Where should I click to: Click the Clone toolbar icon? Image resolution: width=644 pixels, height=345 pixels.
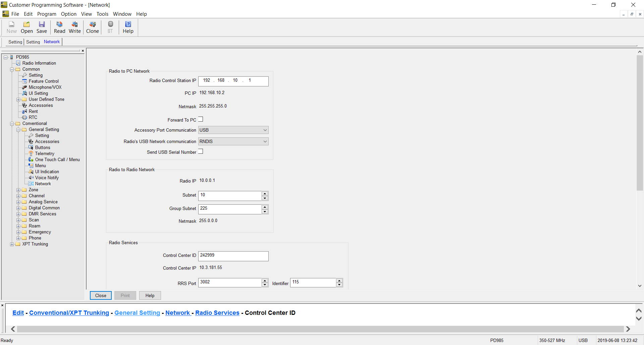[x=92, y=27]
